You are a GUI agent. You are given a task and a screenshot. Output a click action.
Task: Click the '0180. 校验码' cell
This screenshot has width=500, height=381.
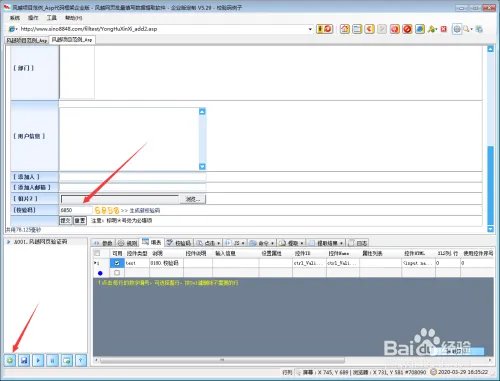click(x=166, y=263)
